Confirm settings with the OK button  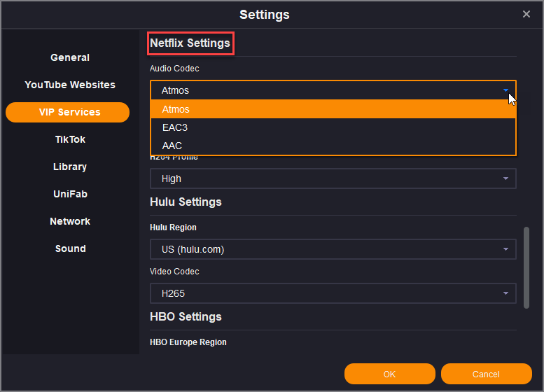pyautogui.click(x=389, y=374)
